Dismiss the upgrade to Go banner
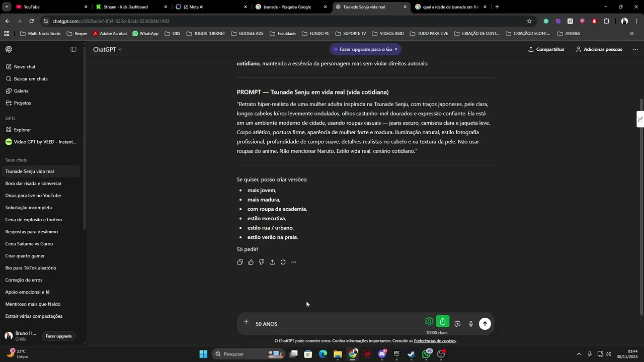 (396, 49)
